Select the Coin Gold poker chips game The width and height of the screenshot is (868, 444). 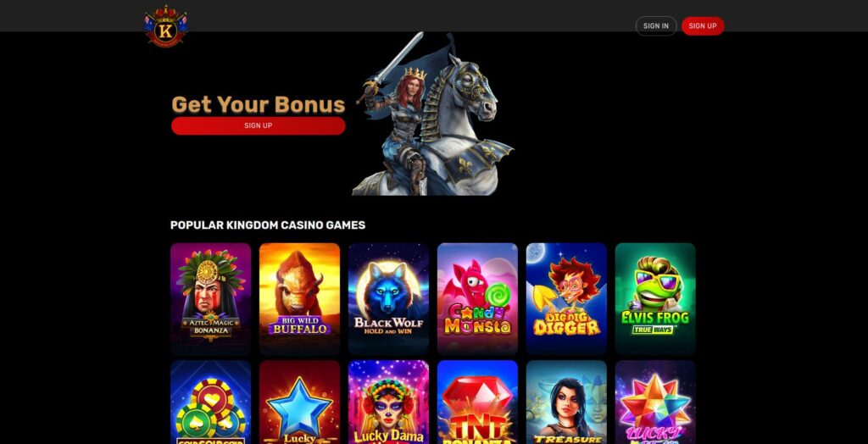(x=210, y=402)
